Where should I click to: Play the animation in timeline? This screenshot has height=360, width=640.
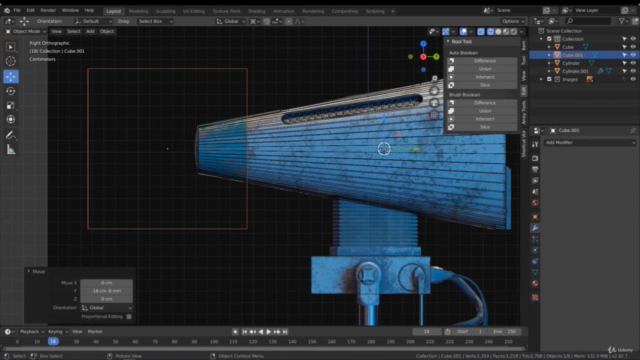[x=269, y=332]
